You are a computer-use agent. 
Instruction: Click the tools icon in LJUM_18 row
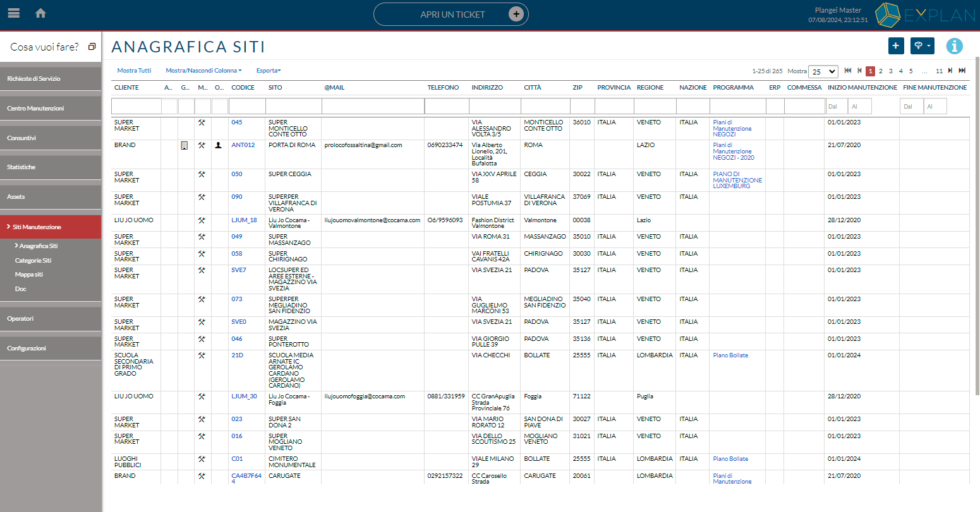pos(202,220)
